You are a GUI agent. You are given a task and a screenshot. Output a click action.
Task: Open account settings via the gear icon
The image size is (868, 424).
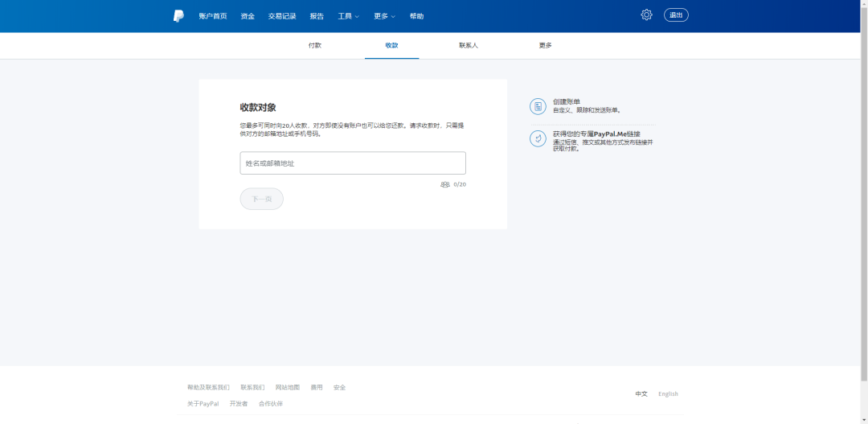pyautogui.click(x=646, y=15)
